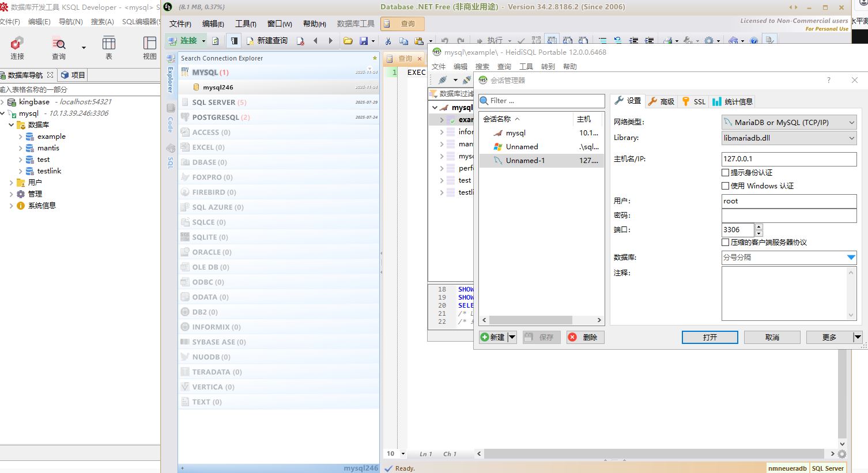
Task: Click the 打开 open button
Action: (710, 337)
